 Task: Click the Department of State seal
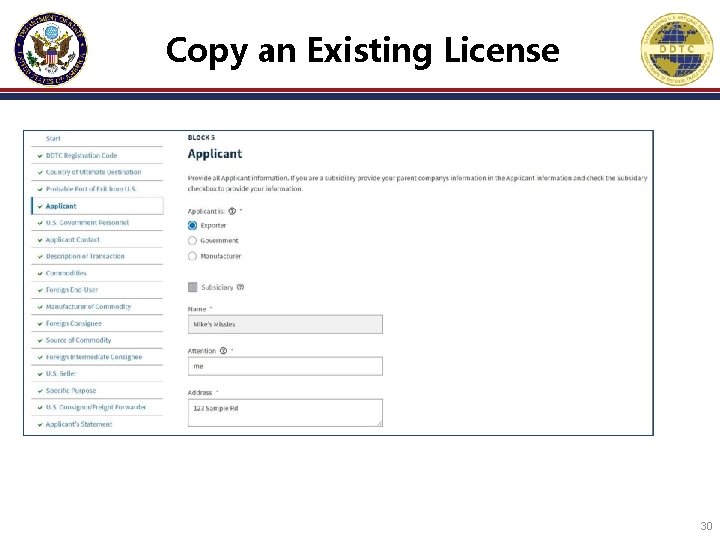click(51, 49)
